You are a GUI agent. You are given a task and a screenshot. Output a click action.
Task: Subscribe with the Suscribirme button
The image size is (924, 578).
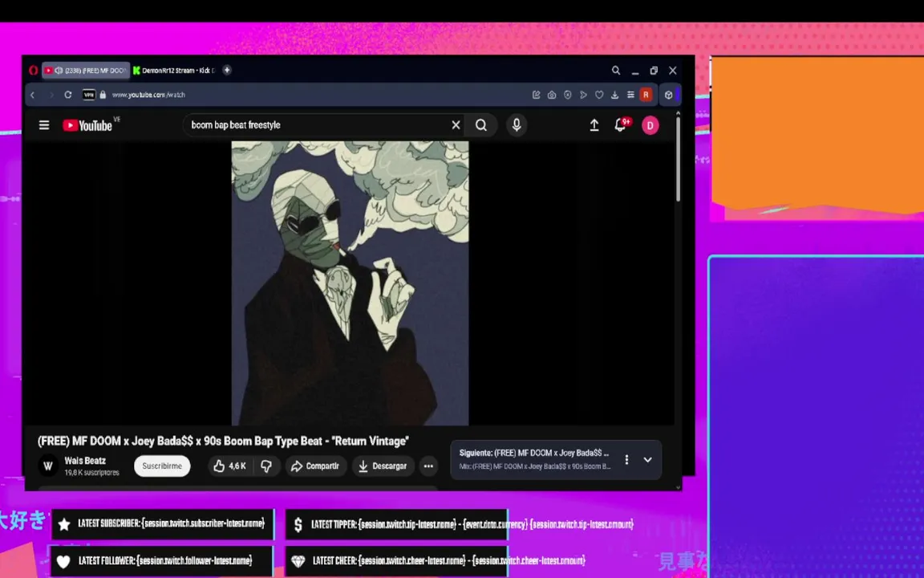tap(162, 466)
